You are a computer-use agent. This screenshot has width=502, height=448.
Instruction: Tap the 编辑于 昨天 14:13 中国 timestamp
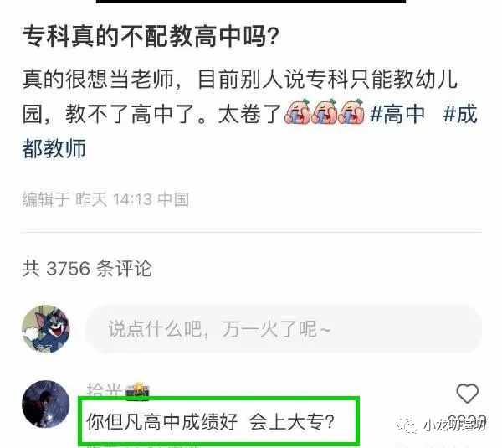[x=105, y=199]
